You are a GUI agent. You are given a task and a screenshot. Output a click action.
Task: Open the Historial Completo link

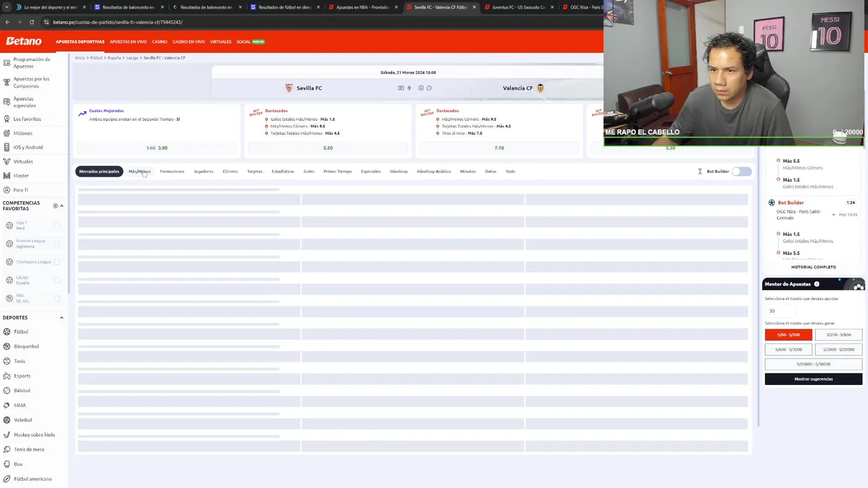pyautogui.click(x=814, y=267)
